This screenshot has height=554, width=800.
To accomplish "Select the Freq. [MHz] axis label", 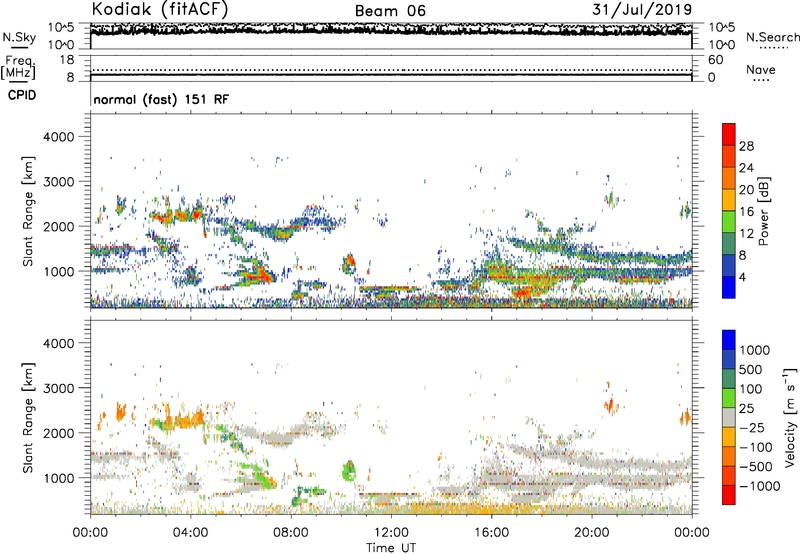I will (x=19, y=68).
